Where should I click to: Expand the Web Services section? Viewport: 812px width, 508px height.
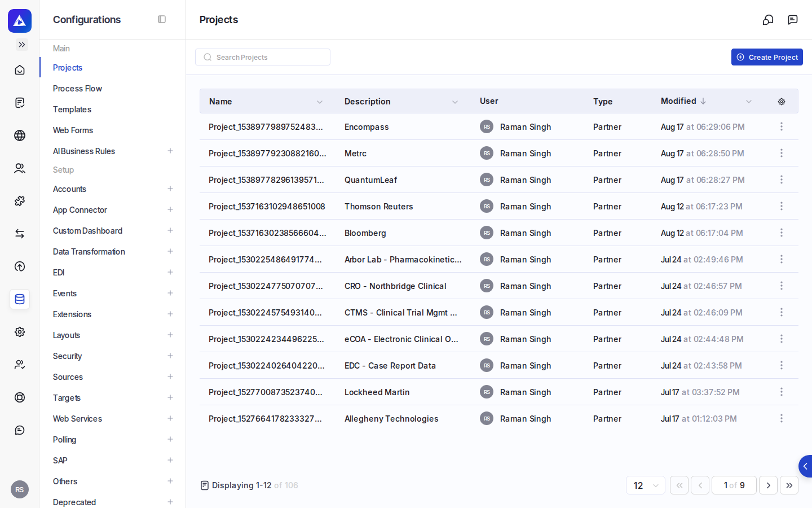coord(170,418)
